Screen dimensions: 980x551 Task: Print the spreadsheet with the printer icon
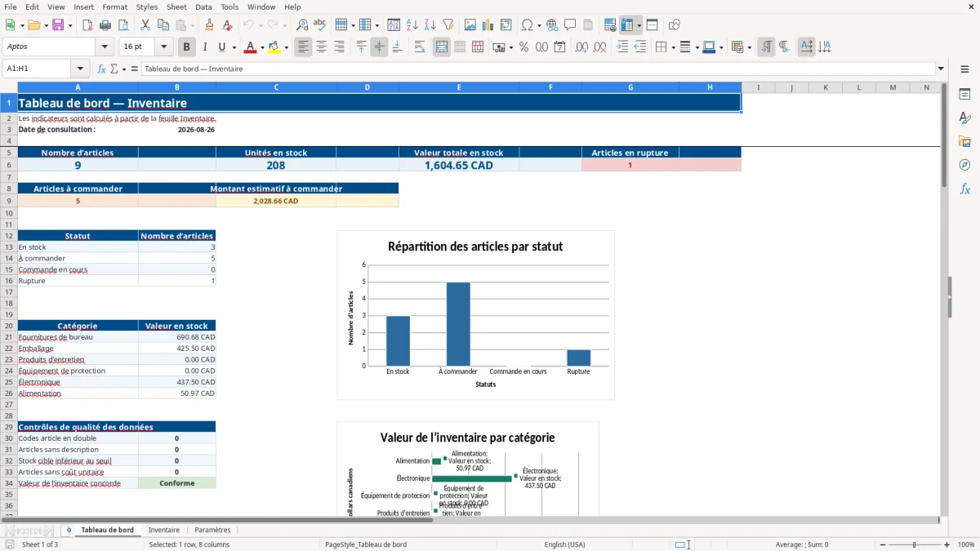[x=105, y=25]
